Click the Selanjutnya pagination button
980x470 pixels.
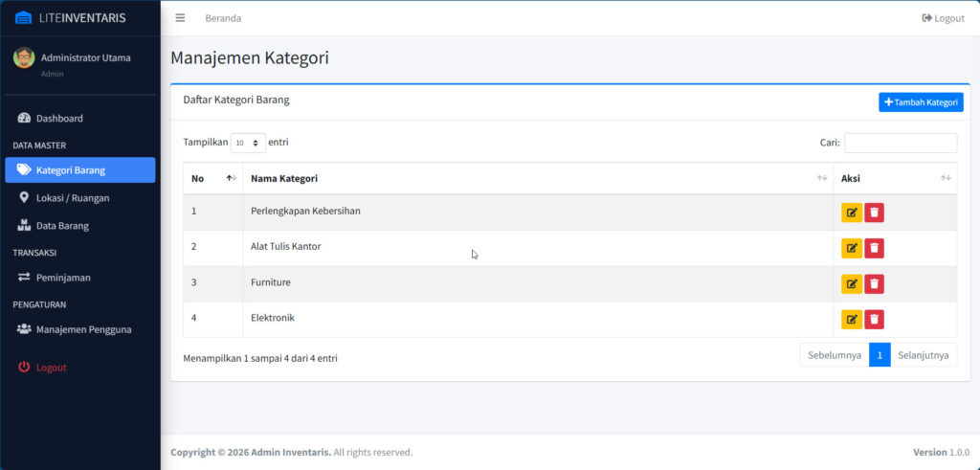(x=923, y=355)
